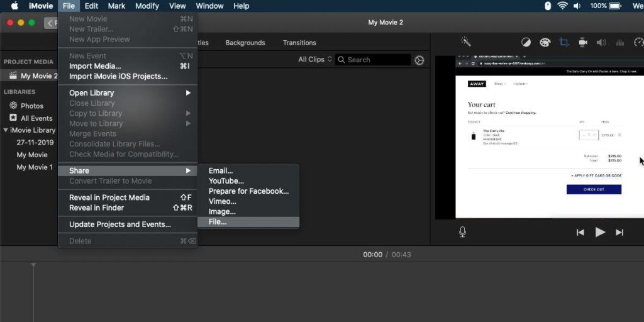Click the volume speaker icon
This screenshot has height=322, width=644.
pos(601,42)
